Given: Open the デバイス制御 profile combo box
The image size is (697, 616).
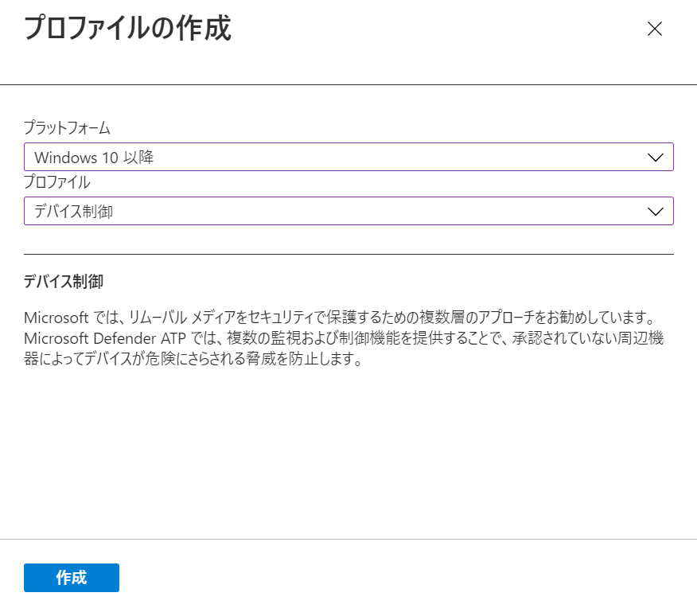Looking at the screenshot, I should pos(348,211).
